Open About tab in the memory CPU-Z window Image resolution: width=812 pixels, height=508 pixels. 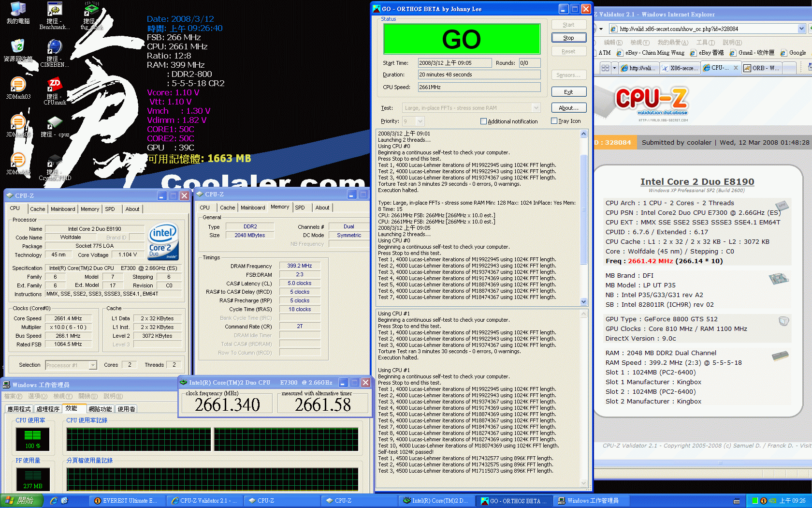[322, 208]
